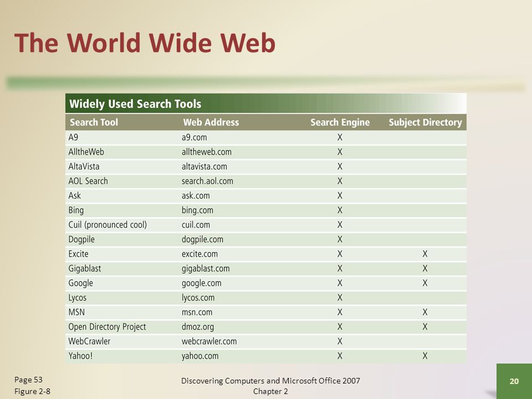532x399 pixels.
Task: Click the 'Open Directory Project' tool name
Action: tap(107, 327)
